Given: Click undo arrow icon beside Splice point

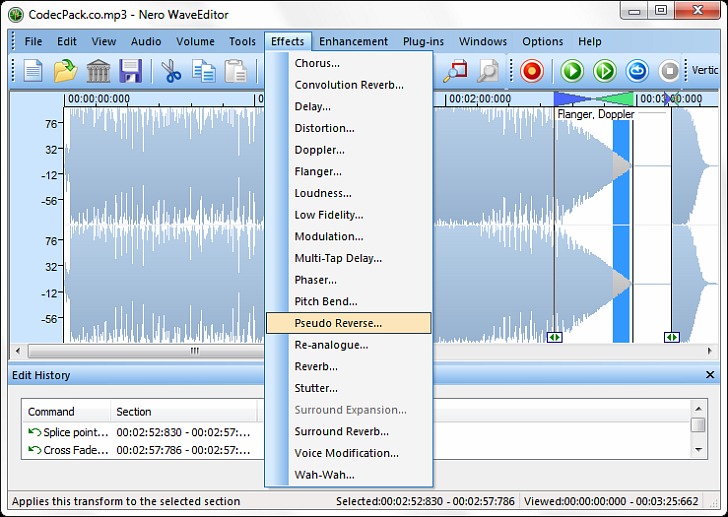Looking at the screenshot, I should tap(34, 432).
